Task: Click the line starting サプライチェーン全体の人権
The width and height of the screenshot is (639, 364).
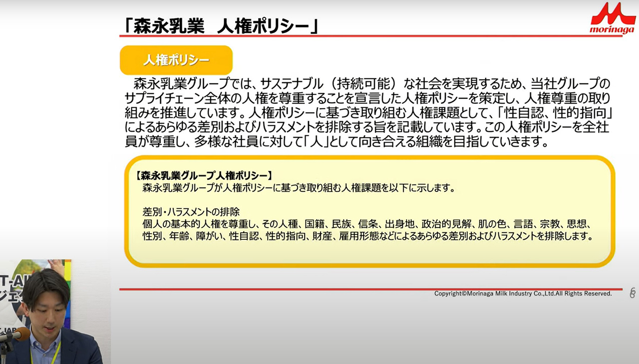Action: tap(367, 98)
